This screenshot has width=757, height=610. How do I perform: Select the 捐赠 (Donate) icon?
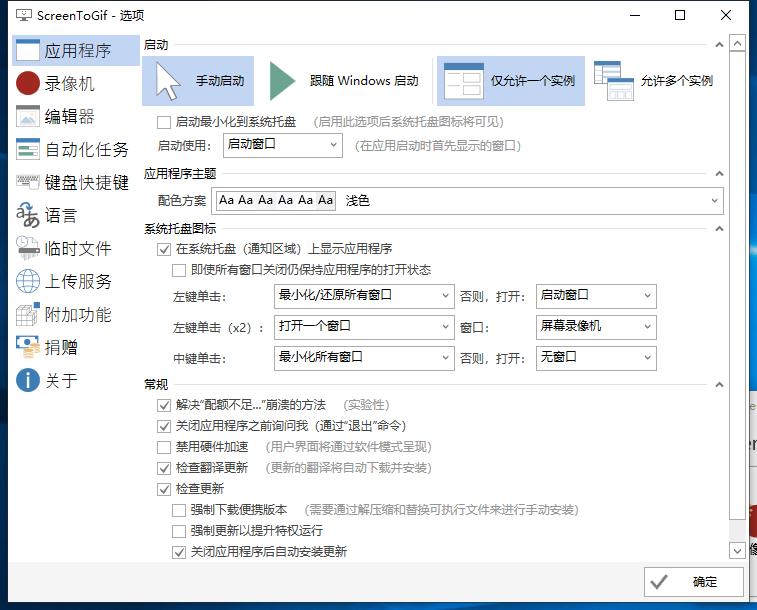28,348
